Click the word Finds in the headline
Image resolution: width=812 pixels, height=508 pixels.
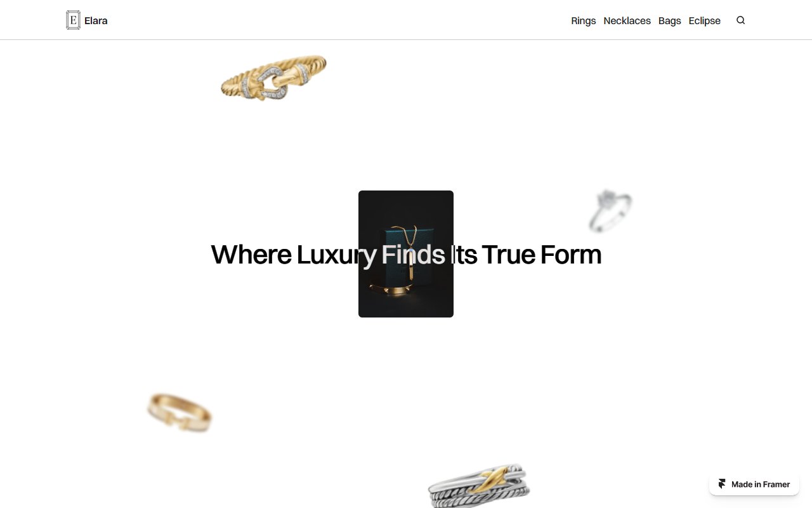click(413, 255)
